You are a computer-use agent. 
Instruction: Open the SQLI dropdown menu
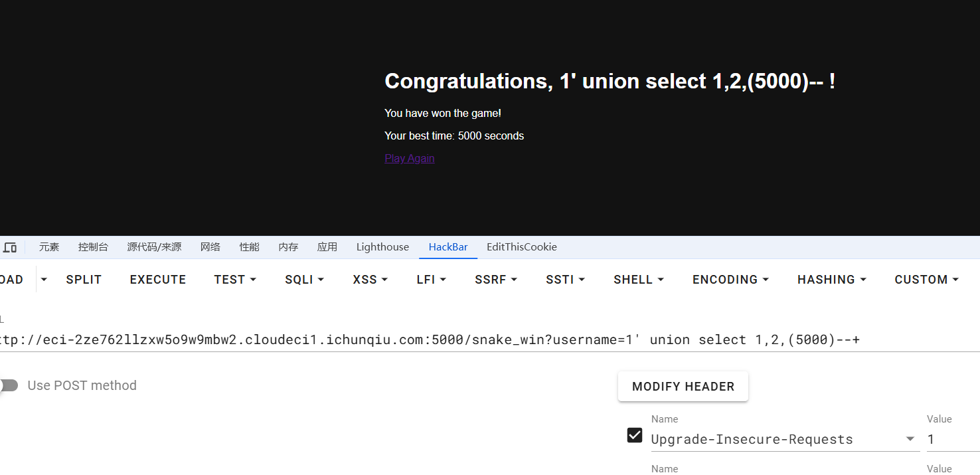[x=304, y=280]
